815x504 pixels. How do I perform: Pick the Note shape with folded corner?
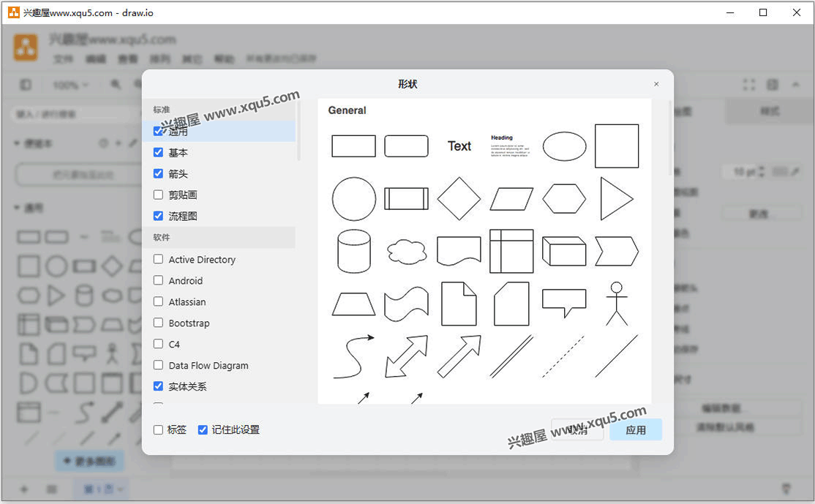pyautogui.click(x=459, y=304)
